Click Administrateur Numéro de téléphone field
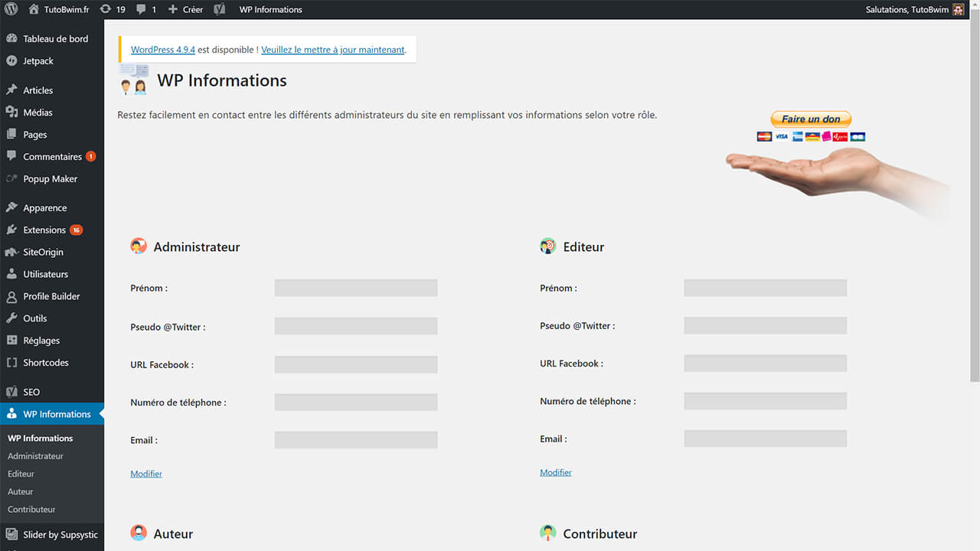Viewport: 980px width, 551px height. click(356, 402)
